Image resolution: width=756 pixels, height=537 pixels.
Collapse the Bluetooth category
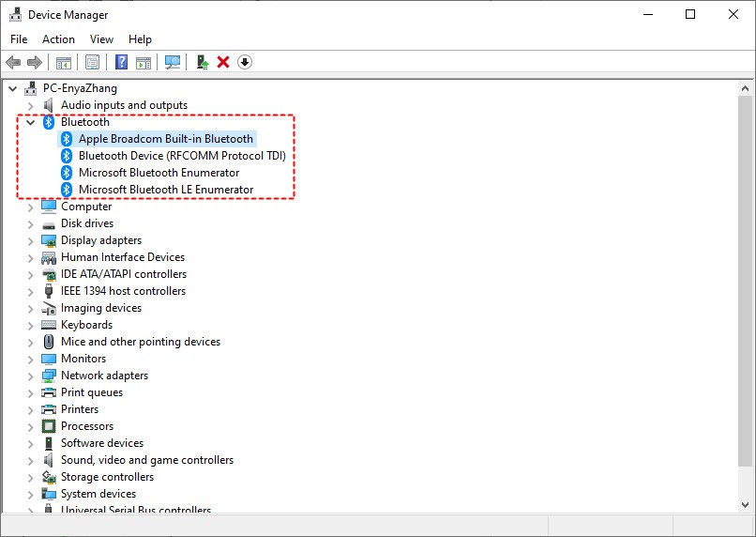pos(31,122)
